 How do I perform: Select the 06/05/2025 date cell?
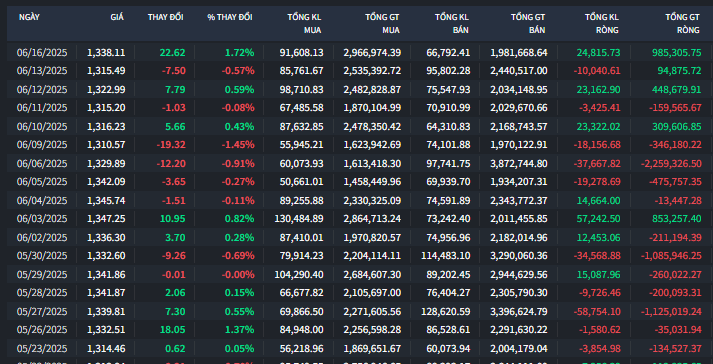[x=42, y=182]
